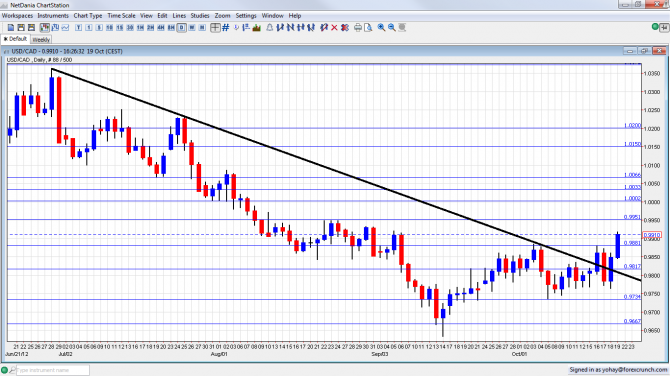Click the reset zoom gray icon
670x376 pixels.
[402, 27]
